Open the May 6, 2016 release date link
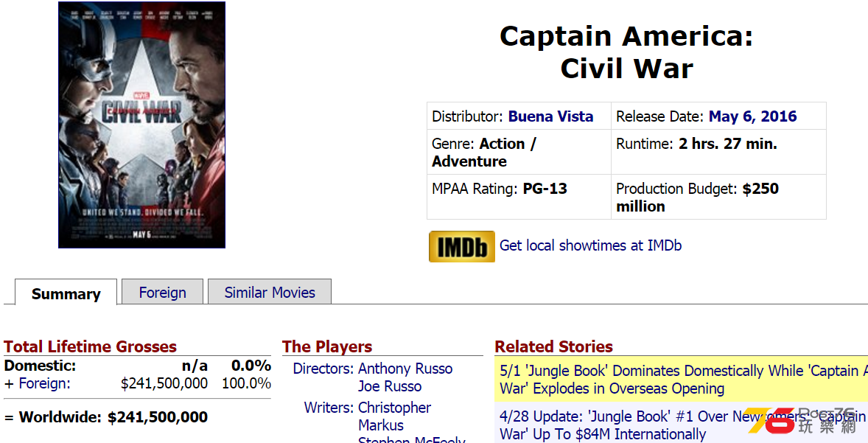The height and width of the screenshot is (443, 868). 753,116
